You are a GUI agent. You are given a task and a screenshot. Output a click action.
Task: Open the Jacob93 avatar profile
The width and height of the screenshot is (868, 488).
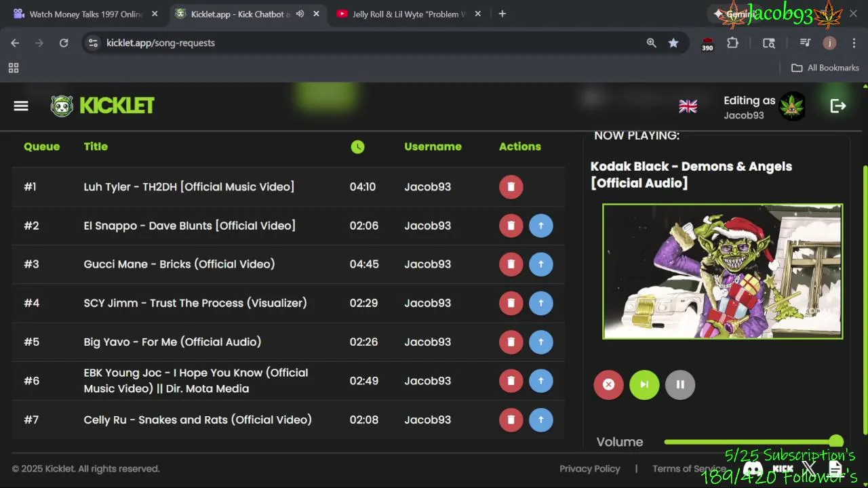pyautogui.click(x=792, y=106)
